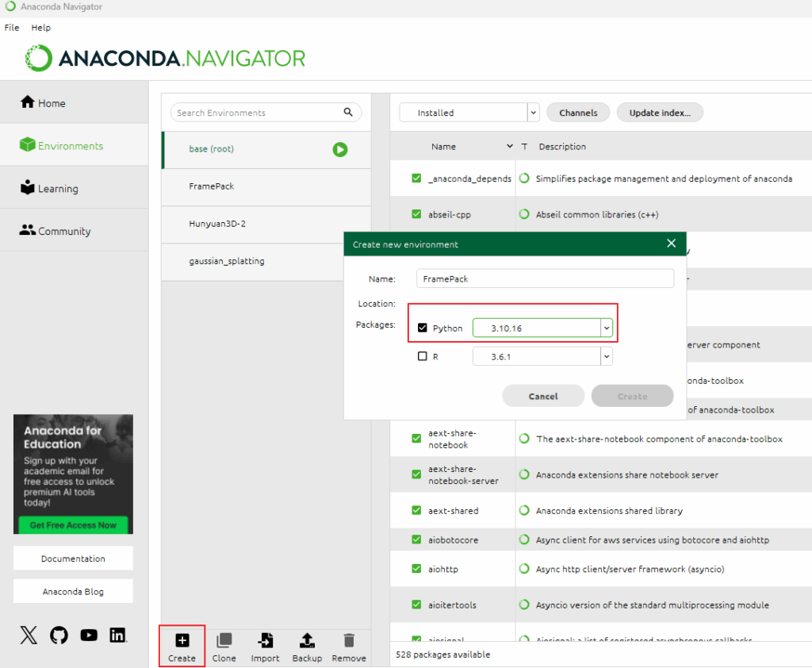Image resolution: width=812 pixels, height=668 pixels.
Task: Click Cancel in the Create new environment dialog
Action: pos(543,396)
